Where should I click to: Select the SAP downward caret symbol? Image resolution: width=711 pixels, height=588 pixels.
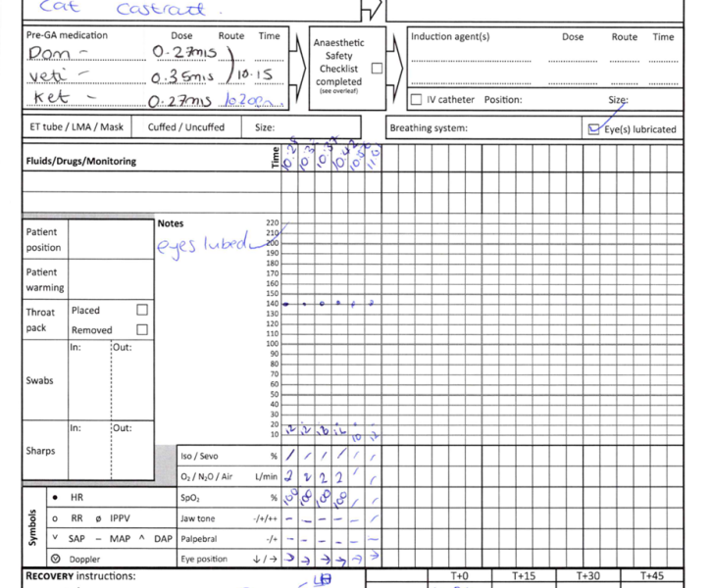[x=55, y=538]
